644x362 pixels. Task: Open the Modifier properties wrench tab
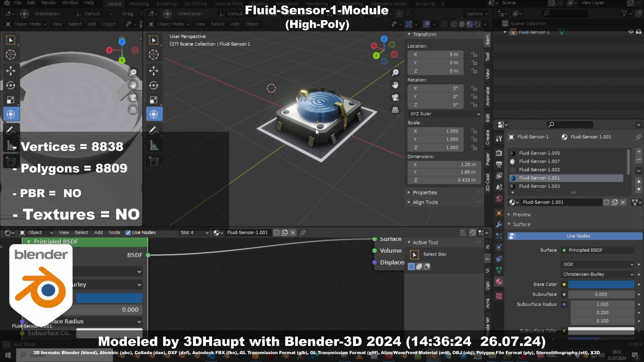pos(499,224)
